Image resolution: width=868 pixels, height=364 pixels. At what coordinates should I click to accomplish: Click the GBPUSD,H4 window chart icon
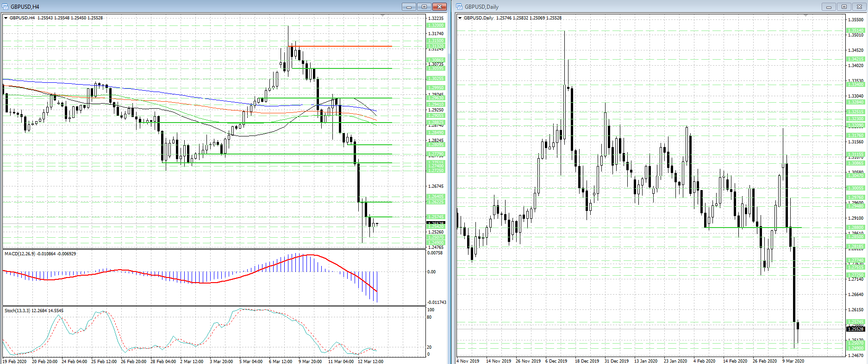pos(6,6)
